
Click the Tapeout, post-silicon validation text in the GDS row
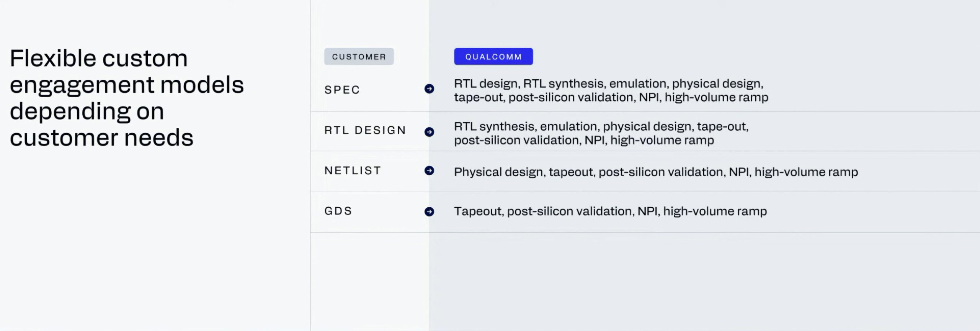[x=610, y=211]
